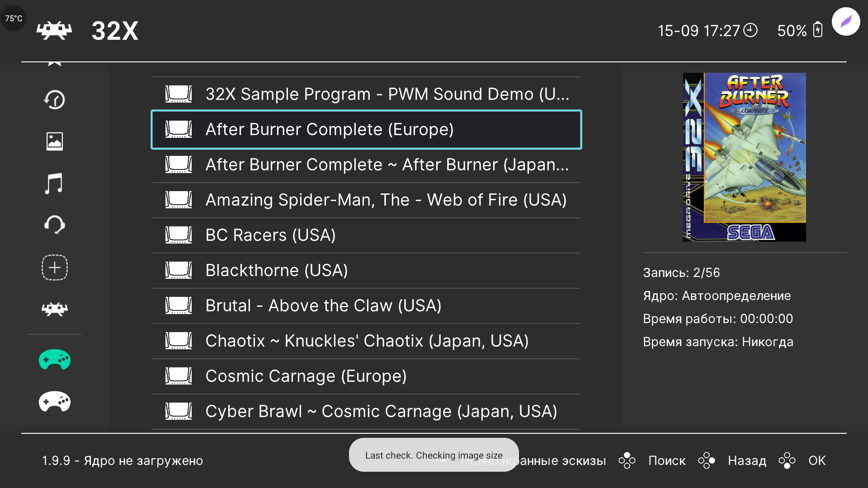Select After Burner Complete (Europe)
Screen dimensions: 868x488
[366, 130]
